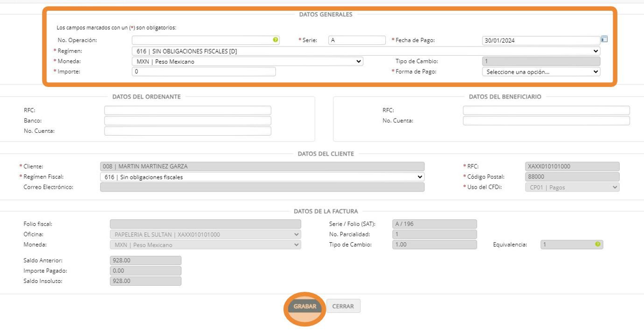Image resolution: width=644 pixels, height=333 pixels.
Task: Click the Importe Pagado field 0.00
Action: pyautogui.click(x=145, y=270)
